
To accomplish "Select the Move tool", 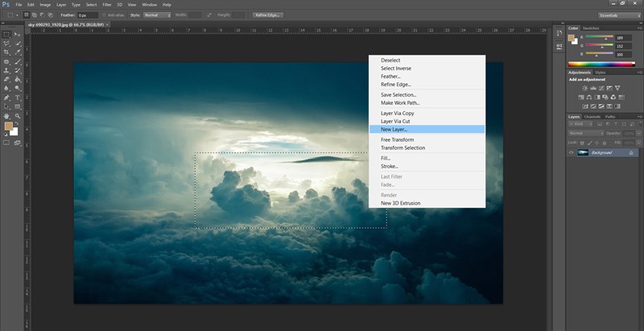I will pos(18,35).
